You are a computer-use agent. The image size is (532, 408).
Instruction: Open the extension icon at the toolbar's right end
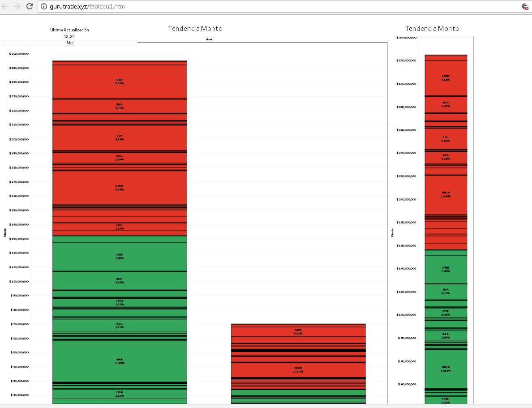pyautogui.click(x=525, y=6)
